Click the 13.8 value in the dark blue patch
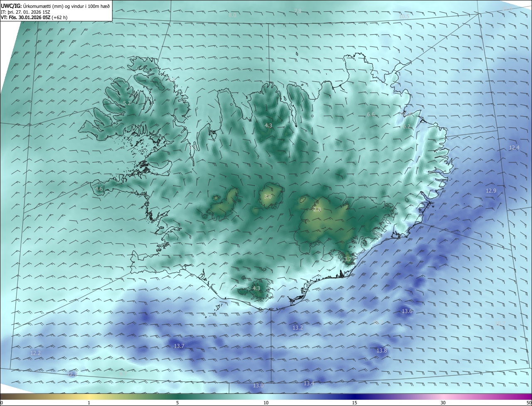 click(382, 350)
